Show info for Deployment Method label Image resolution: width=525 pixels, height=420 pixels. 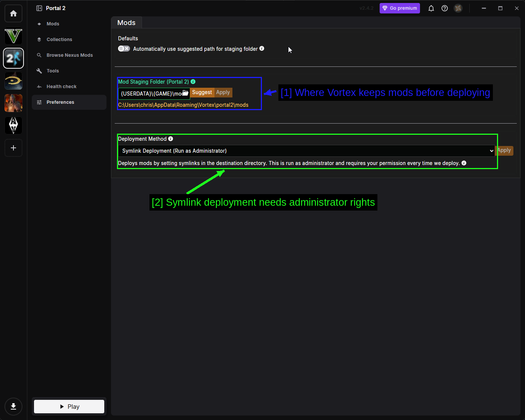170,139
